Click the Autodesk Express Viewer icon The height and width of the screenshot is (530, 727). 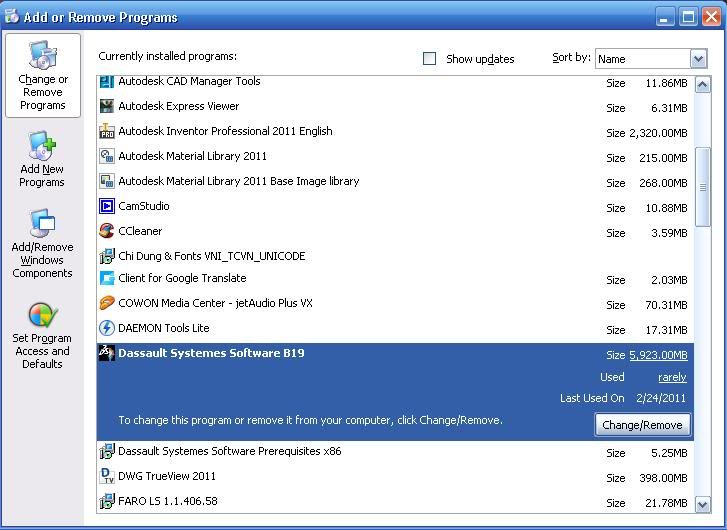click(x=107, y=106)
